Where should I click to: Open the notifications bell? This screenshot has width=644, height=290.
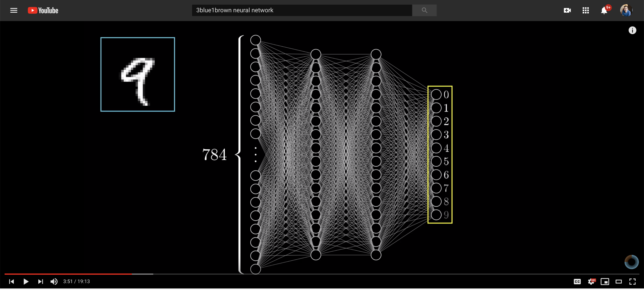[604, 11]
